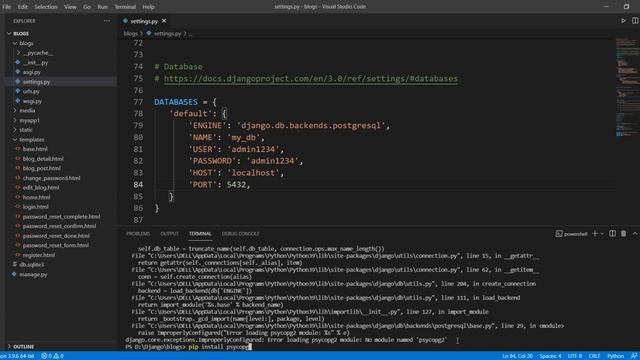640x360 pixels.
Task: Click errors and warnings status indicator
Action: [52, 356]
